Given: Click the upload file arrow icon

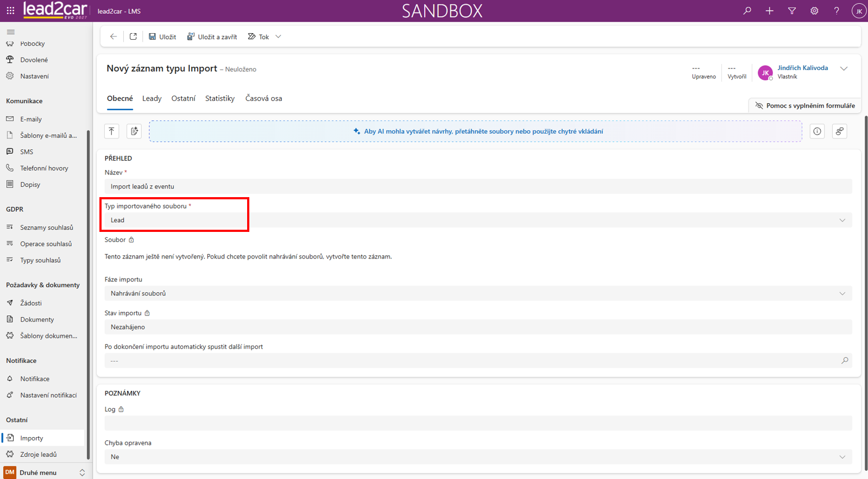Looking at the screenshot, I should coord(112,131).
